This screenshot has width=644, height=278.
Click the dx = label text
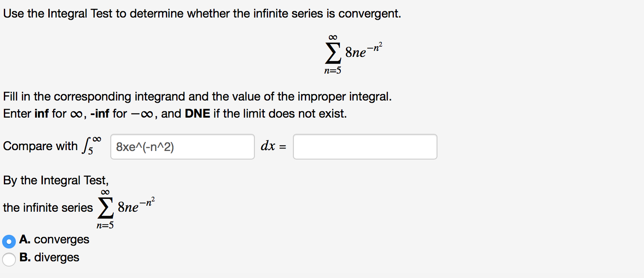tap(274, 146)
